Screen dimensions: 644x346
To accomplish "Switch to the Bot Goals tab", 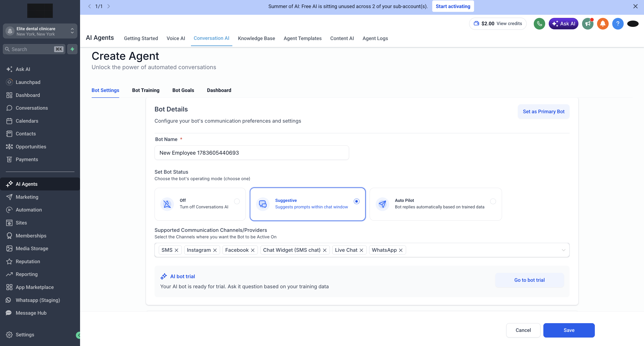I will pyautogui.click(x=183, y=90).
